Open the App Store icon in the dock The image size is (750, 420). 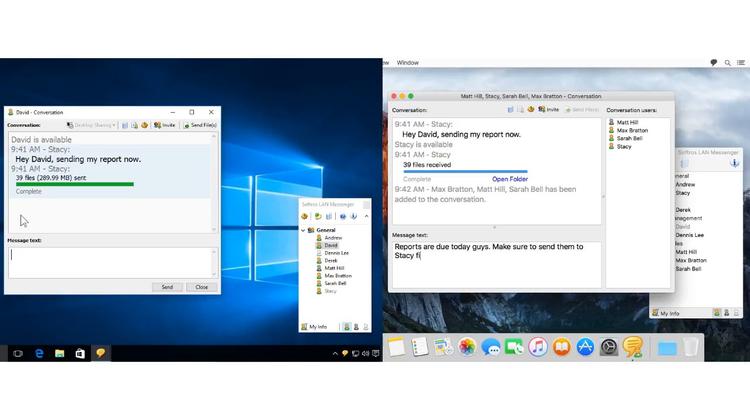tap(586, 347)
